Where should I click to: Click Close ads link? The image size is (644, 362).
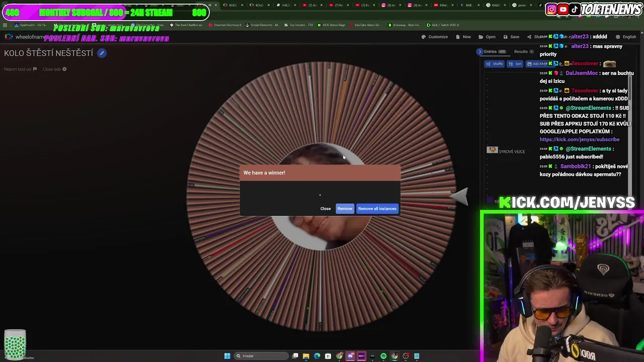coord(54,69)
